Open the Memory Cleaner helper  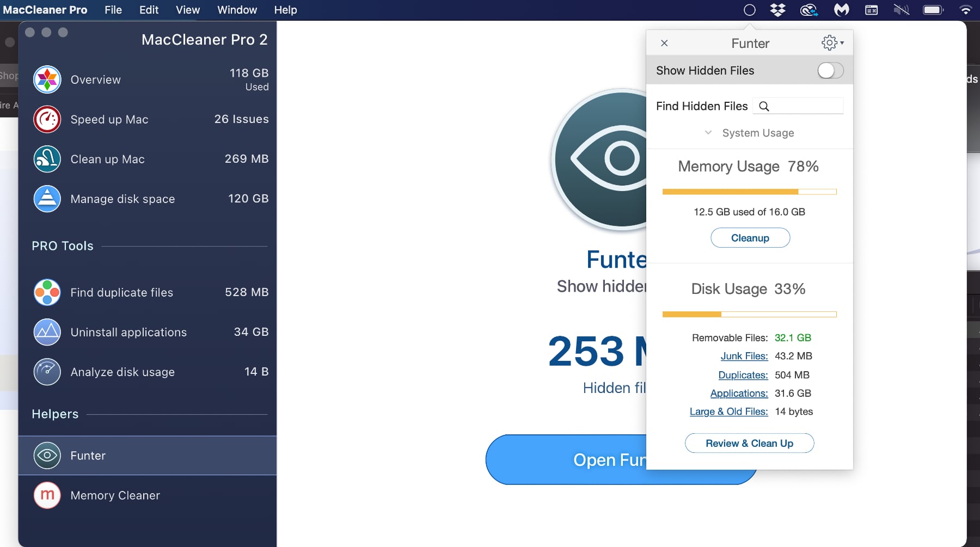pos(114,495)
